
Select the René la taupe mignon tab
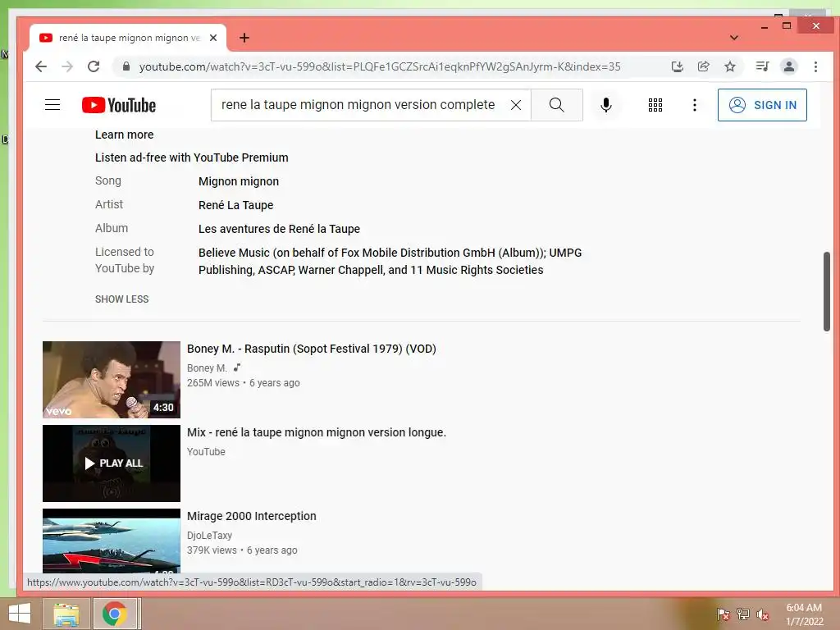coord(129,38)
